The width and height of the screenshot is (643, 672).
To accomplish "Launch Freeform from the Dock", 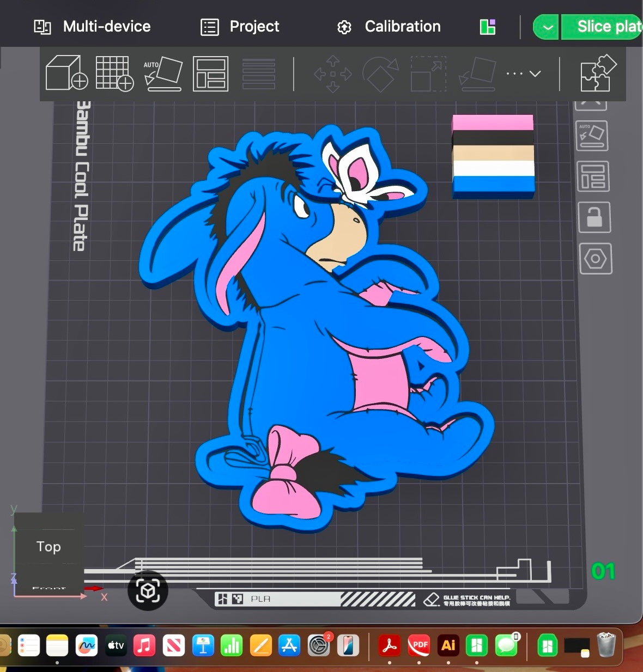I will (x=87, y=646).
